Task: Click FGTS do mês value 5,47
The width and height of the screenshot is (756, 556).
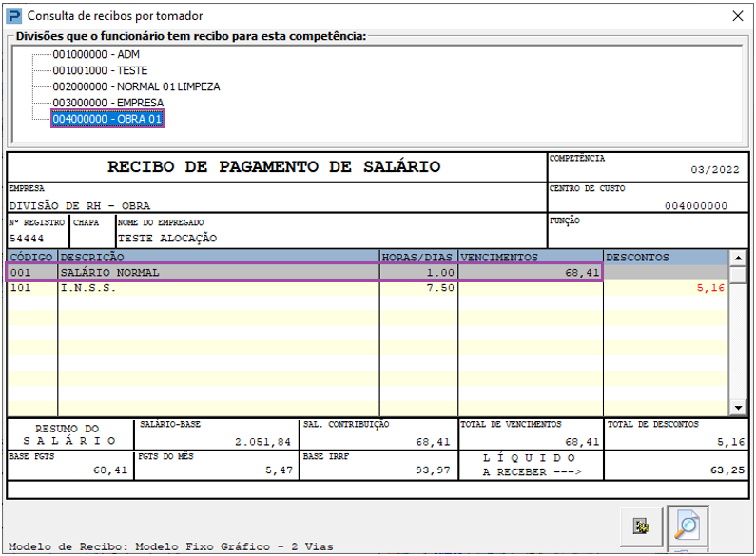Action: click(x=280, y=470)
